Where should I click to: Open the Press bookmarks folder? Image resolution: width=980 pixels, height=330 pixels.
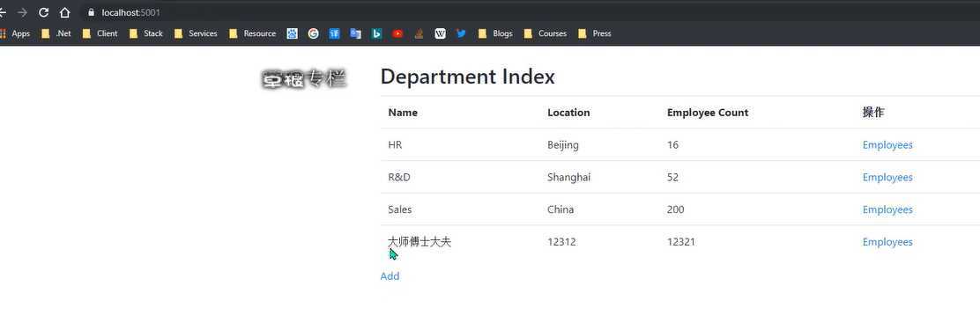coord(595,33)
